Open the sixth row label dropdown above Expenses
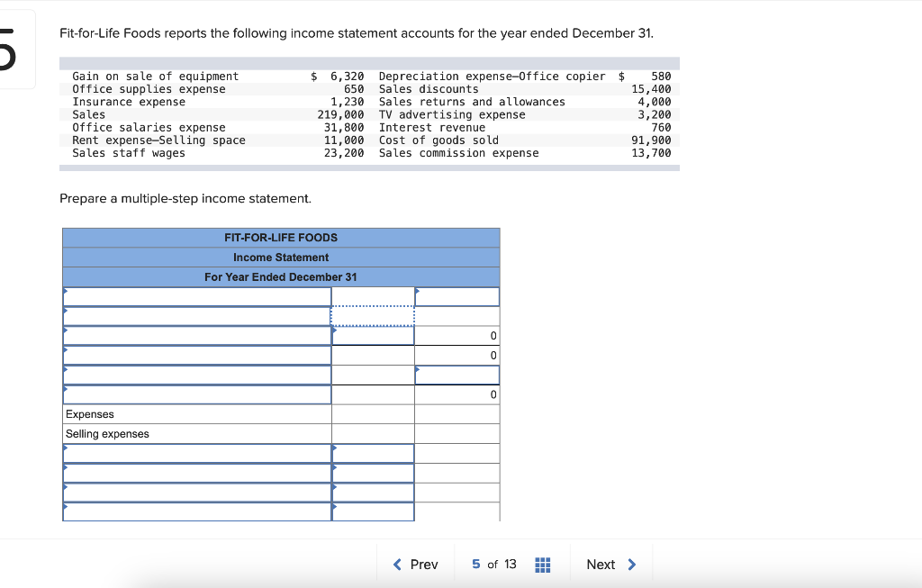The height and width of the screenshot is (588, 922). click(197, 394)
